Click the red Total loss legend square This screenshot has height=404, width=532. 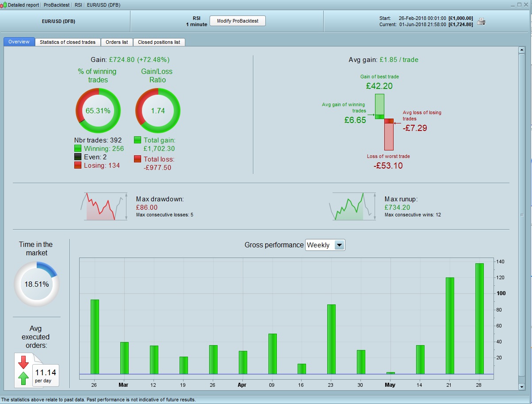138,159
